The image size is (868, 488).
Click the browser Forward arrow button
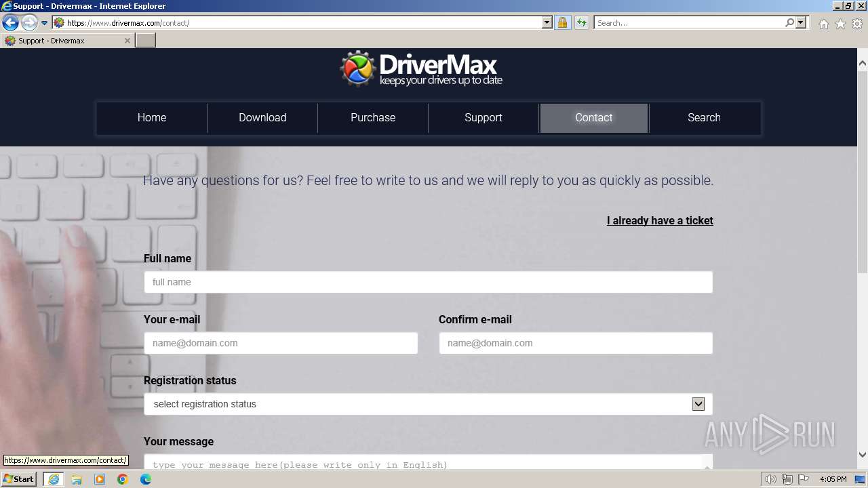click(28, 23)
